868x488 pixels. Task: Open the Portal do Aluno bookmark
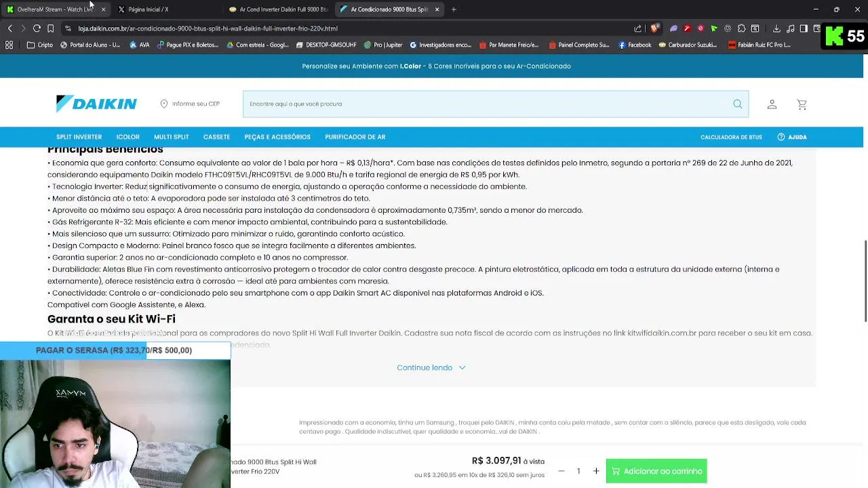click(90, 45)
